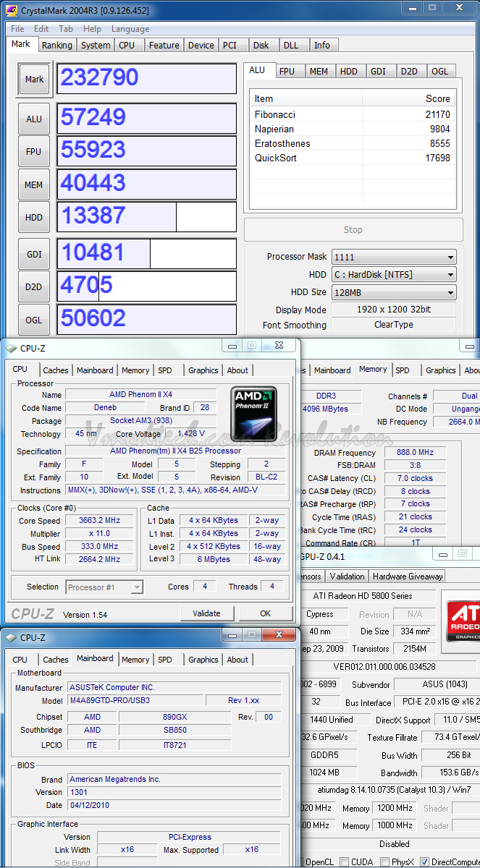Click the mainboard Model M4A89GTD-PRO/USB3 field
480x868 pixels.
[135, 701]
